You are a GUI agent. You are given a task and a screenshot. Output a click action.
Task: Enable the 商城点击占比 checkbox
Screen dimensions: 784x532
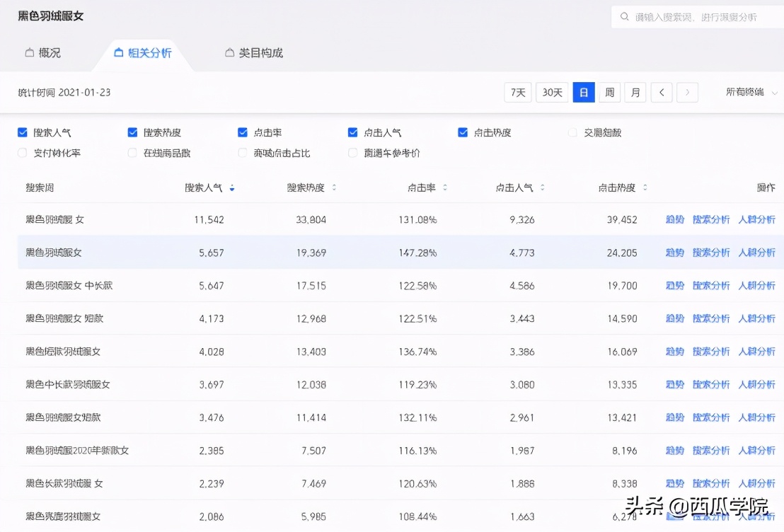243,153
